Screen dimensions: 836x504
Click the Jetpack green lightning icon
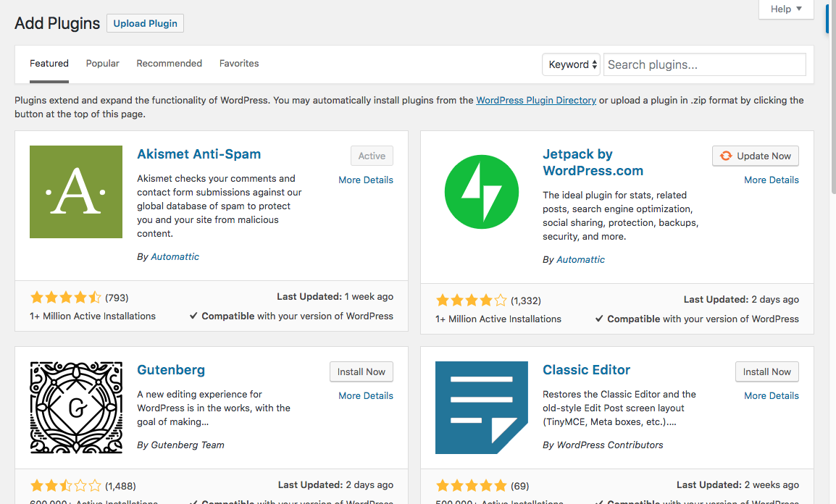coord(482,192)
